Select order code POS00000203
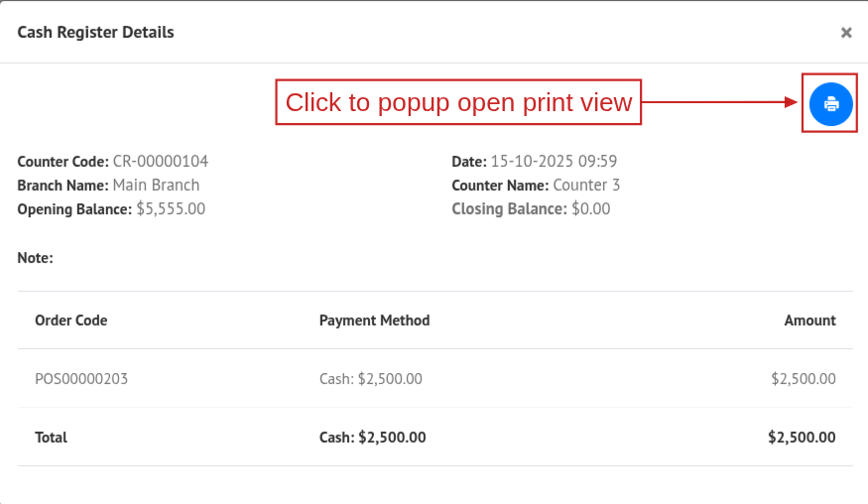The image size is (868, 504). tap(81, 378)
